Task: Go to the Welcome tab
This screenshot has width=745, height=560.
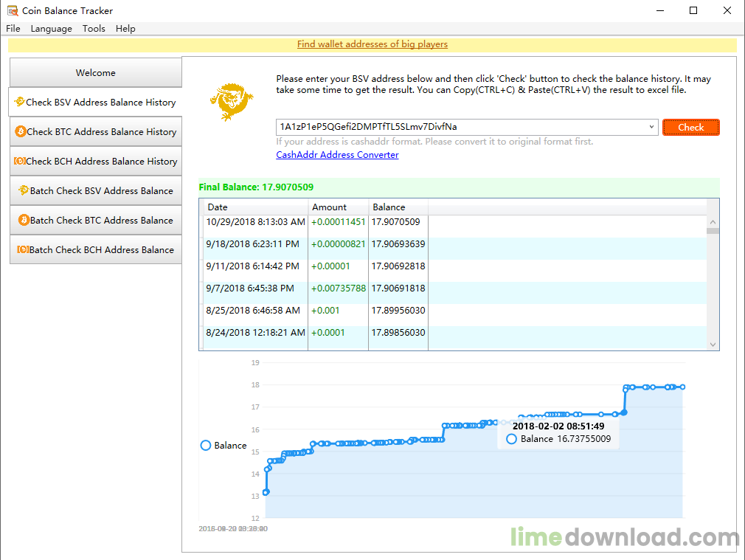Action: tap(95, 73)
